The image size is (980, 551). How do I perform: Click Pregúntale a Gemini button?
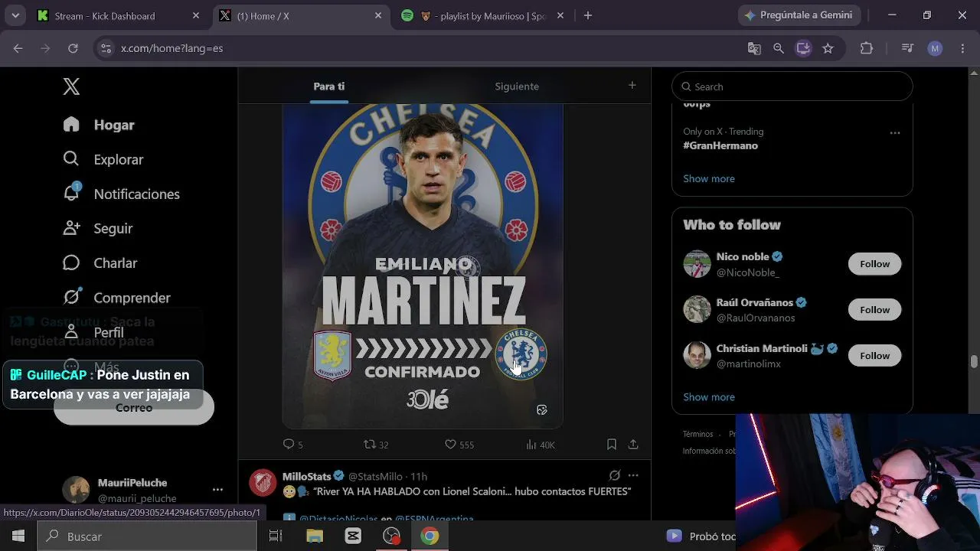coord(799,15)
